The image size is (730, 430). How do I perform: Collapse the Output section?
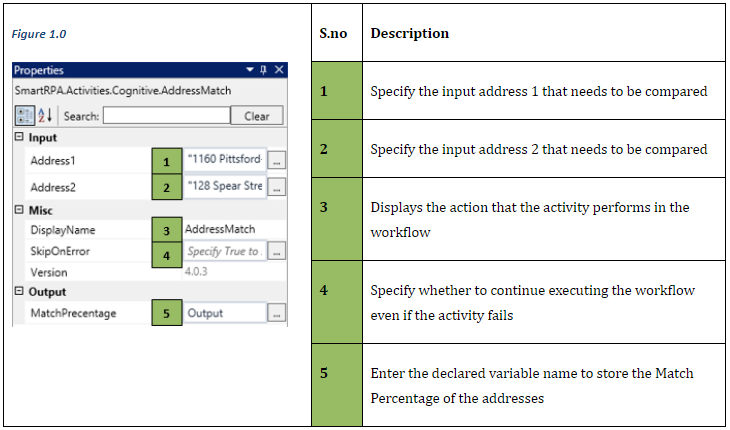point(19,292)
